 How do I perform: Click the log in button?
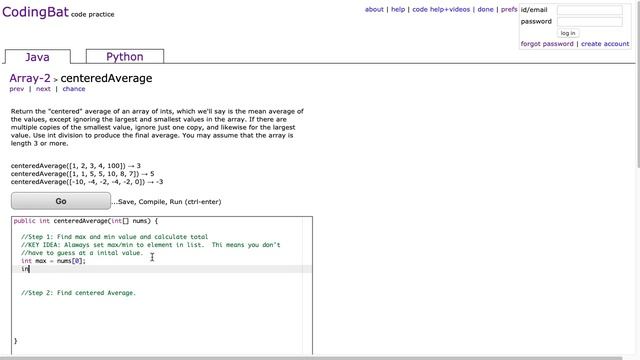click(x=568, y=33)
